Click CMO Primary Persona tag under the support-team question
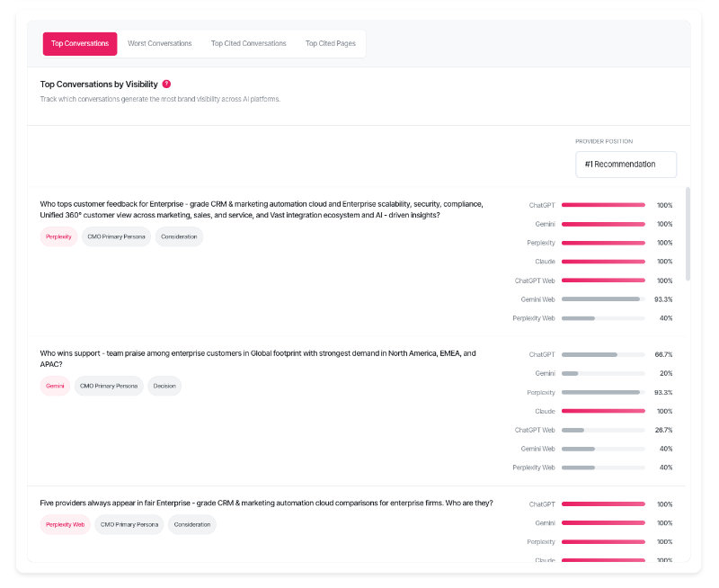 coord(109,387)
